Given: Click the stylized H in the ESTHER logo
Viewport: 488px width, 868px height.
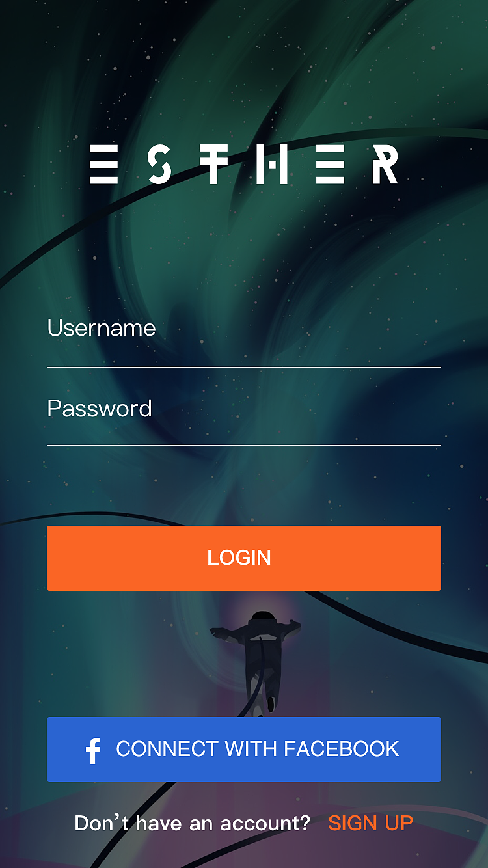Looking at the screenshot, I should (272, 165).
